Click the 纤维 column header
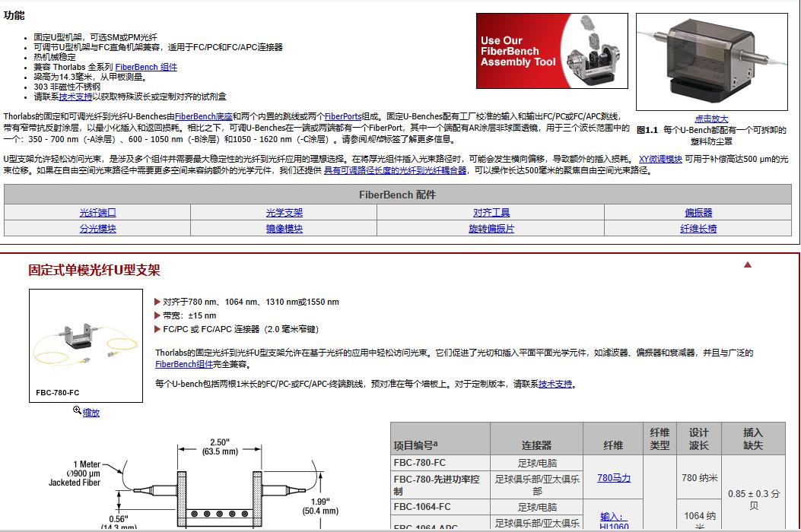This screenshot has height=532, width=801. point(613,439)
